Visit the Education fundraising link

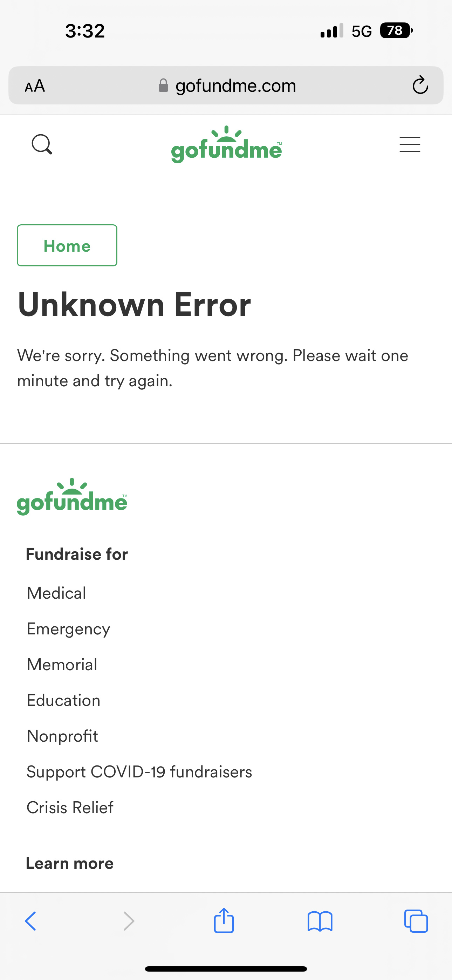[63, 700]
